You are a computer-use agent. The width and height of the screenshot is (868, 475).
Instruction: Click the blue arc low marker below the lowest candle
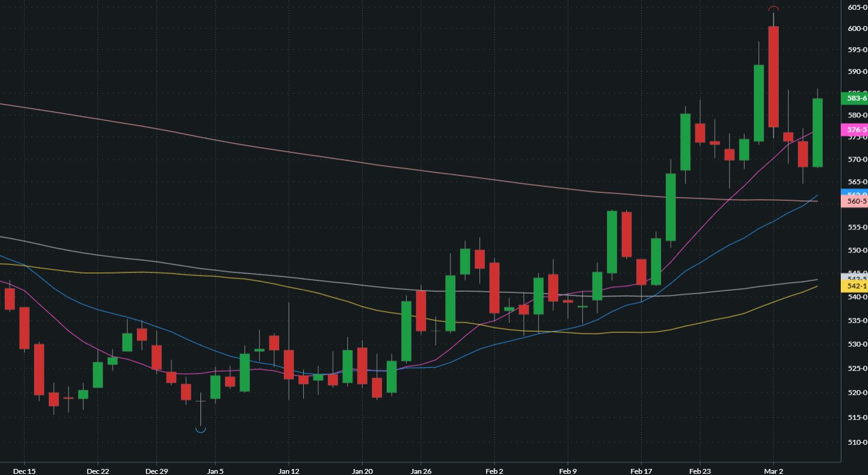[x=201, y=430]
